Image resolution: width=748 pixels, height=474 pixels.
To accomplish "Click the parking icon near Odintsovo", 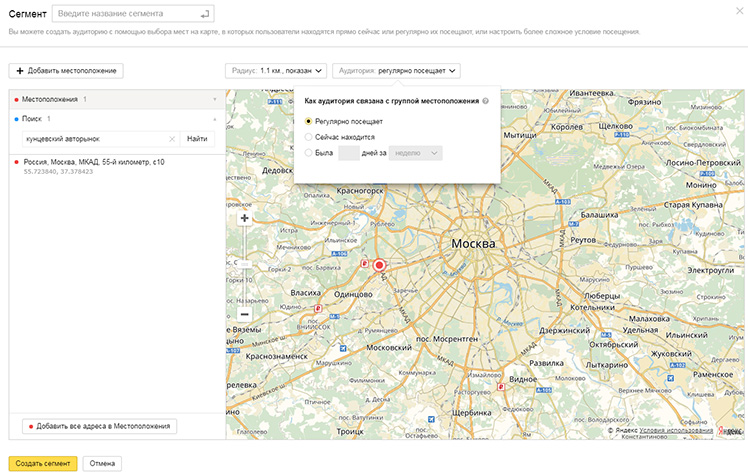I will 318,309.
